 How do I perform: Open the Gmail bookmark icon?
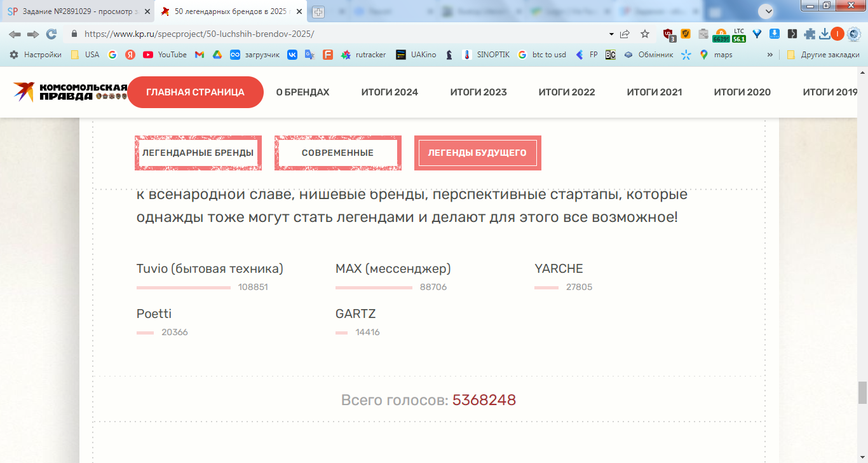tap(199, 55)
